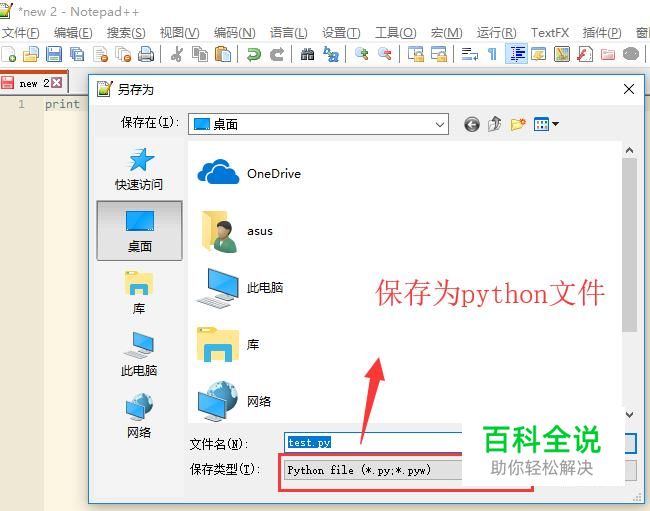Viewport: 650px width, 511px height.
Task: Select 桌面 in places sidebar
Action: click(139, 231)
